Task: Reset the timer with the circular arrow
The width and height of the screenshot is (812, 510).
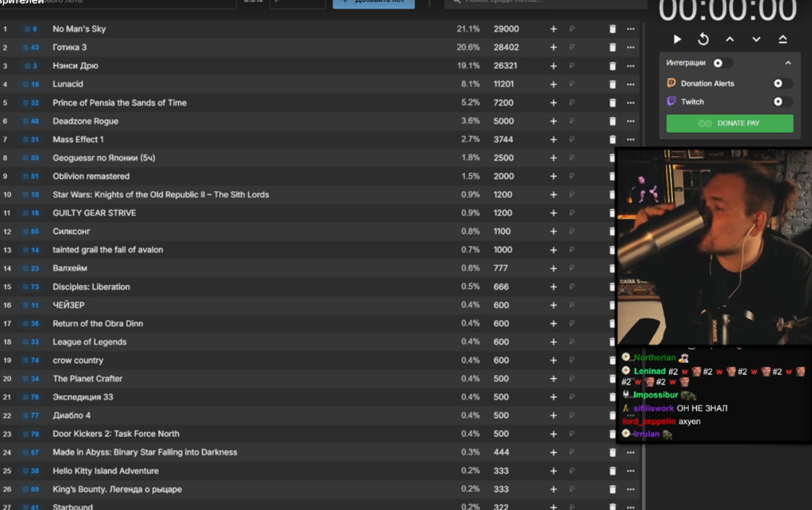Action: point(703,40)
